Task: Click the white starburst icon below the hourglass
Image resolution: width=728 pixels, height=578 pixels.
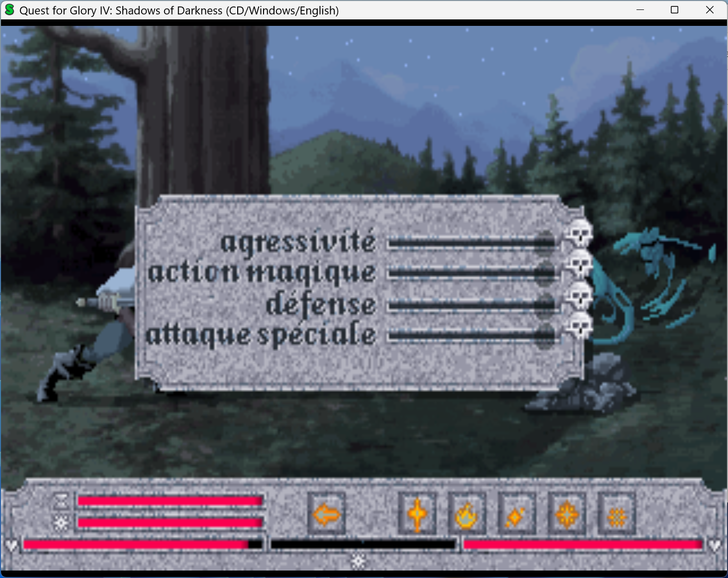Action: click(61, 523)
